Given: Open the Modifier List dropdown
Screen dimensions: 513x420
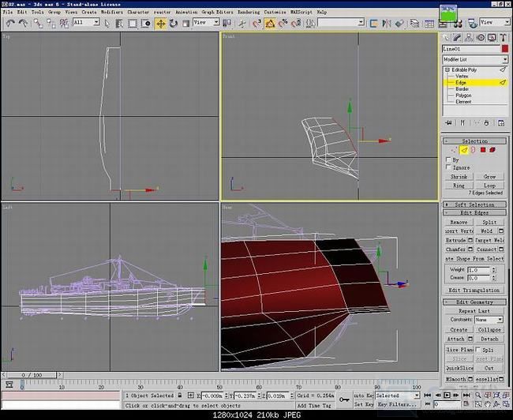Looking at the screenshot, I should pos(475,59).
